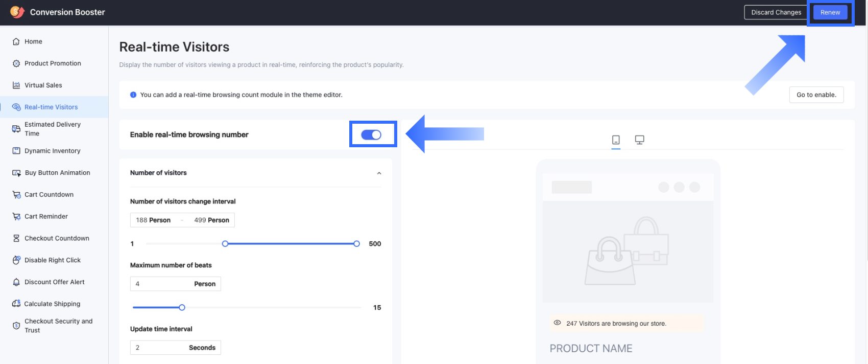This screenshot has height=364, width=868.
Task: Click the Discard Changes button
Action: (x=776, y=12)
